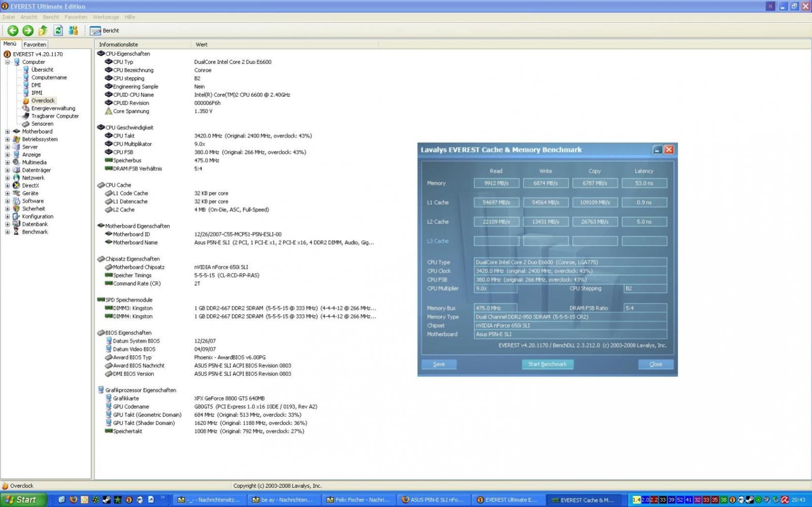Open the Hilfe menu
This screenshot has width=812, height=507.
[x=130, y=17]
